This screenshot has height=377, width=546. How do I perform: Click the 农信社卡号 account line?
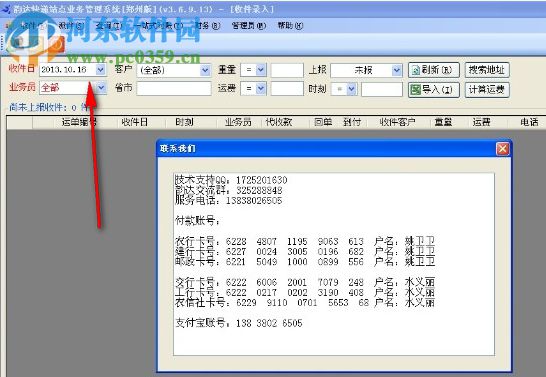point(305,302)
